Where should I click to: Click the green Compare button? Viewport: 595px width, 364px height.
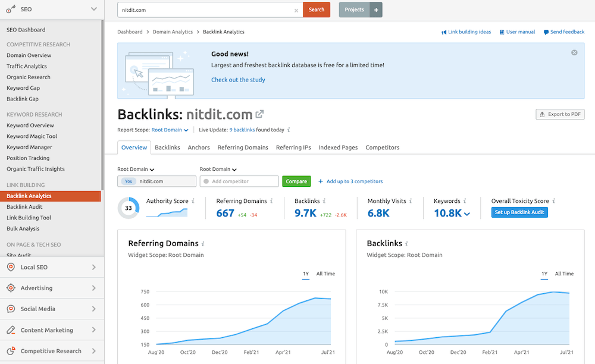coord(296,181)
